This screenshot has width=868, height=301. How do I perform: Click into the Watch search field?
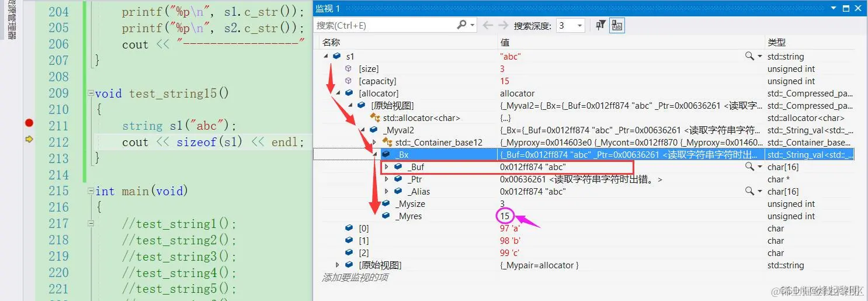tap(386, 25)
